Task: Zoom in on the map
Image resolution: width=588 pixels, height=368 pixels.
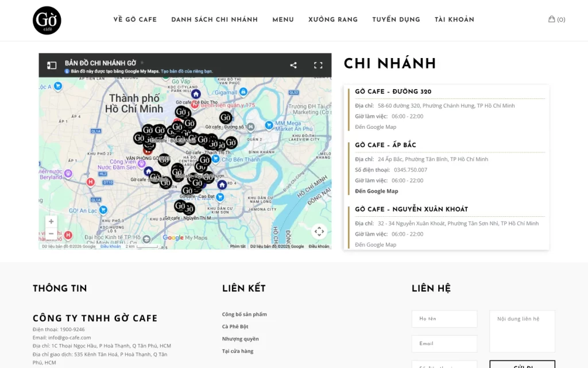Action: (x=51, y=221)
